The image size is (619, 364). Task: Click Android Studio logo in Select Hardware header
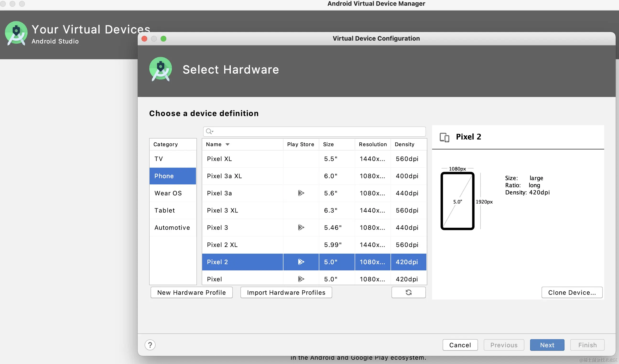(x=161, y=69)
